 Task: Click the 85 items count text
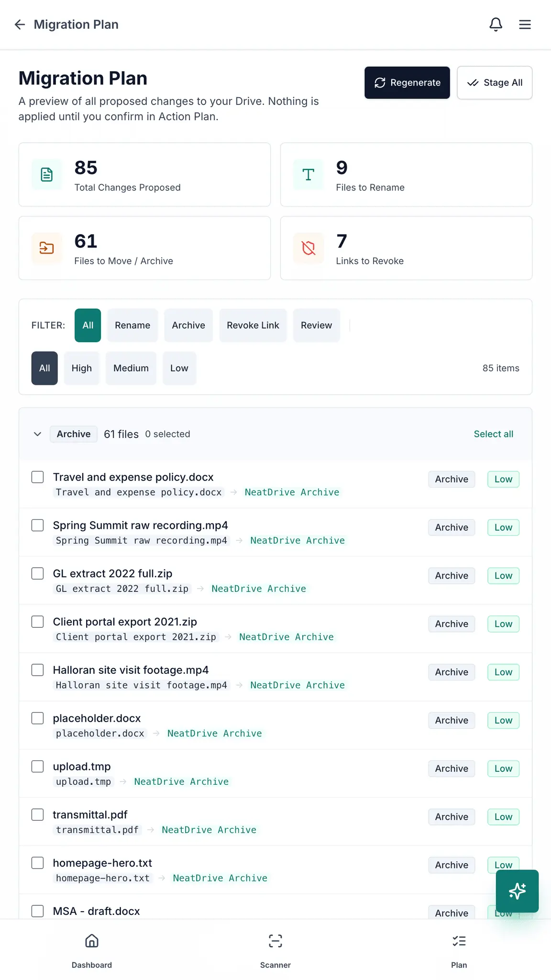[501, 368]
